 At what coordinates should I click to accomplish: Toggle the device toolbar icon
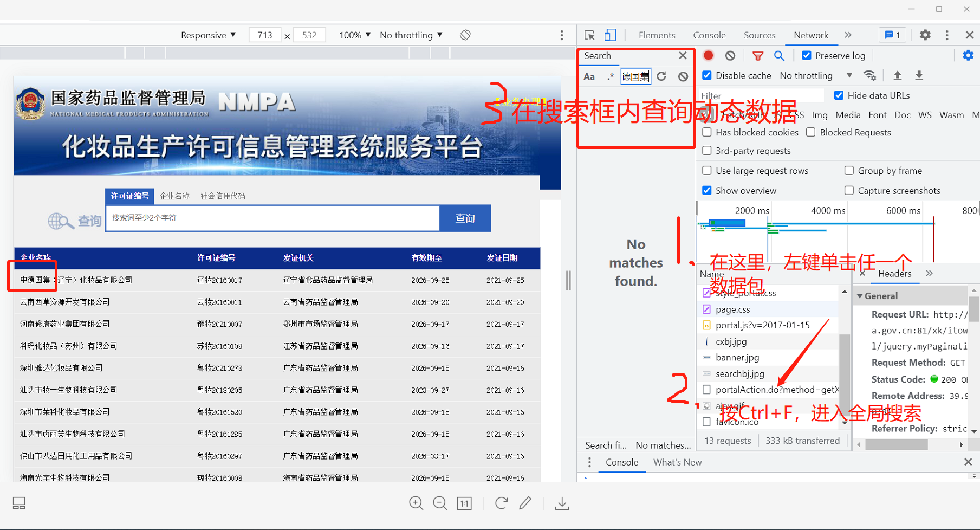[611, 35]
